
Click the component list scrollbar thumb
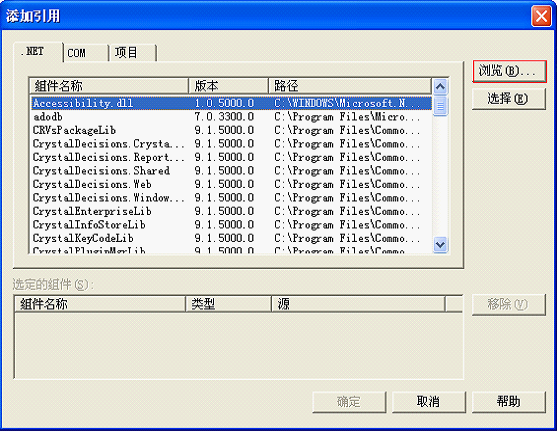[x=440, y=106]
